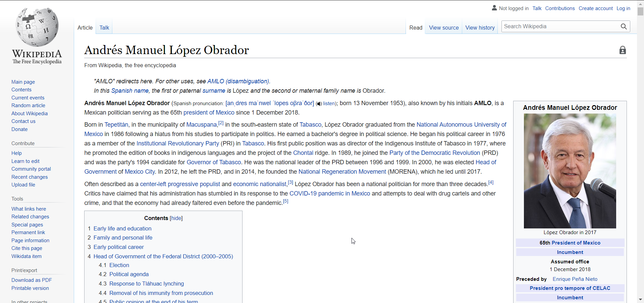This screenshot has height=303, width=644.
Task: Click the Log in link
Action: tap(623, 8)
